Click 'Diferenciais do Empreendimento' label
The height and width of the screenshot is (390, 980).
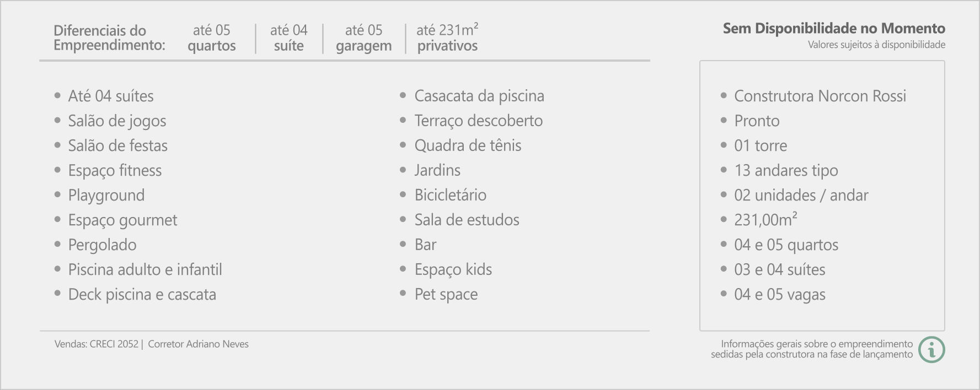pos(109,38)
